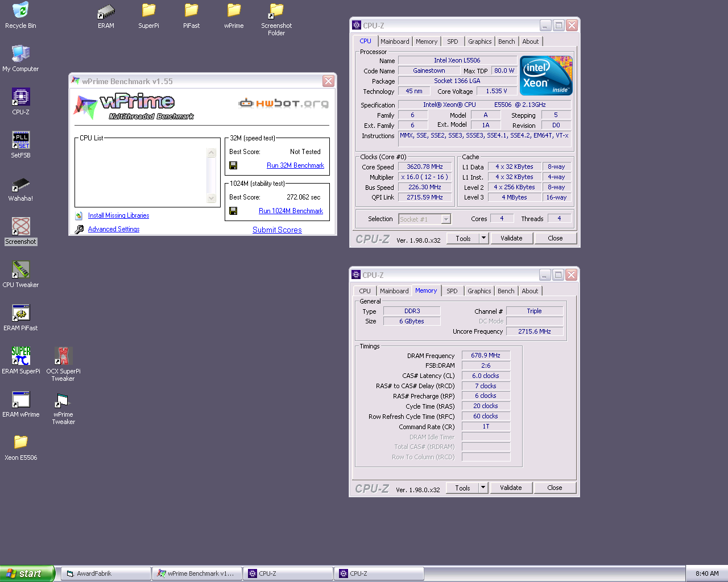Switch to CPU tab in lower CPU-Z
Viewport: 728px width, 582px height.
[365, 291]
